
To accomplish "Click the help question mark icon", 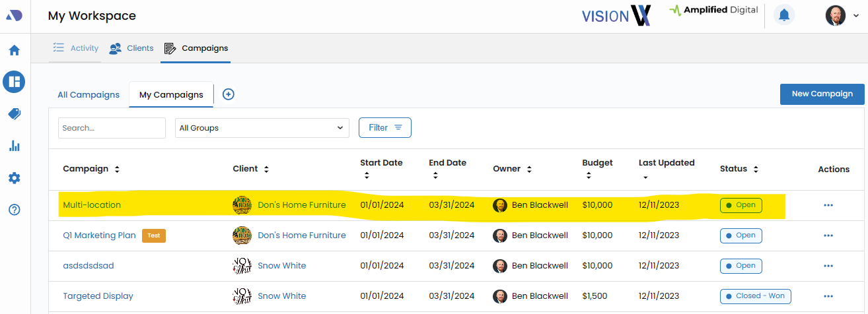I will coord(14,210).
